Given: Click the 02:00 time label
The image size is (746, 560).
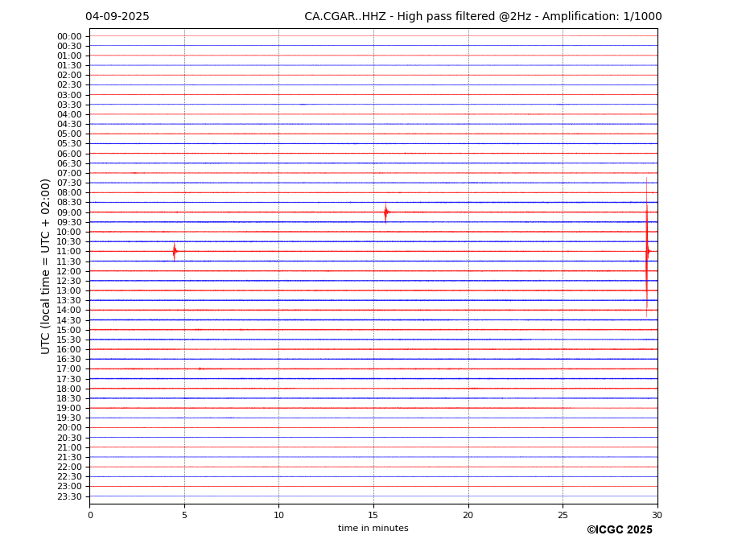Looking at the screenshot, I should click(69, 75).
